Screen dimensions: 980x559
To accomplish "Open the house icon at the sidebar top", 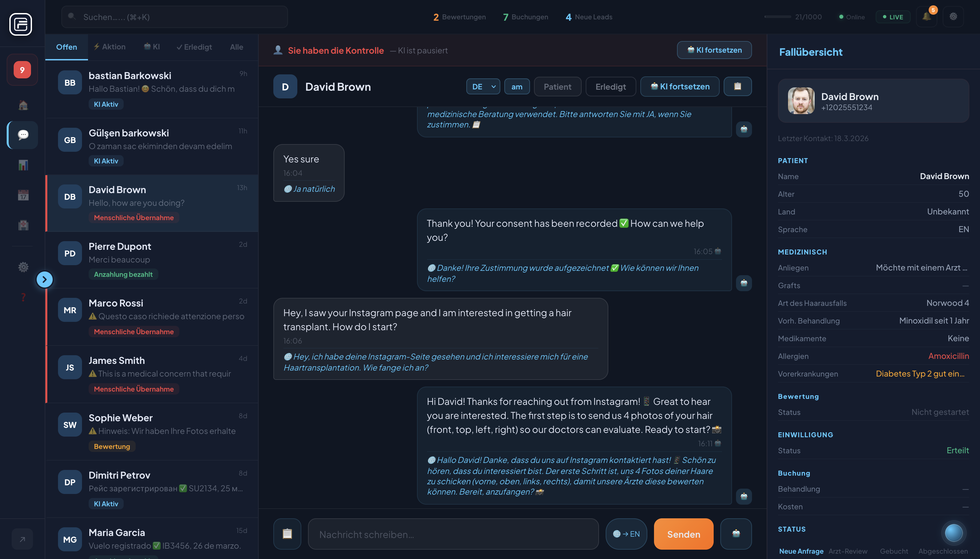I will [23, 105].
